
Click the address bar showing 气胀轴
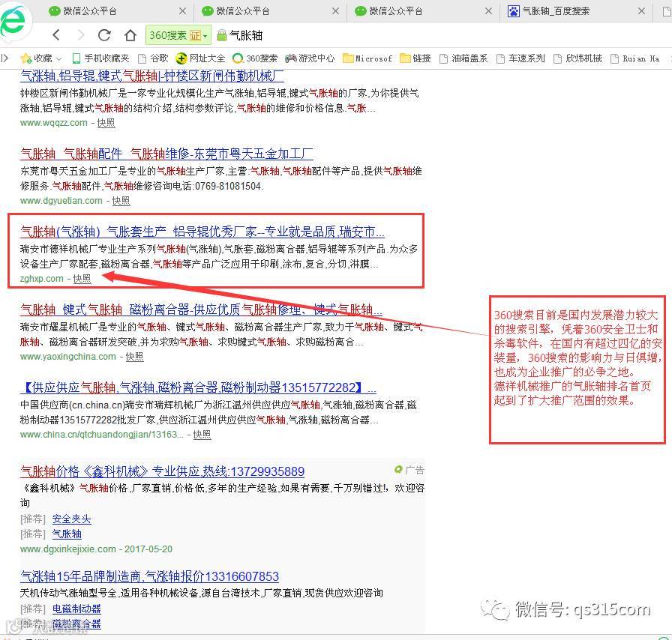click(x=245, y=35)
